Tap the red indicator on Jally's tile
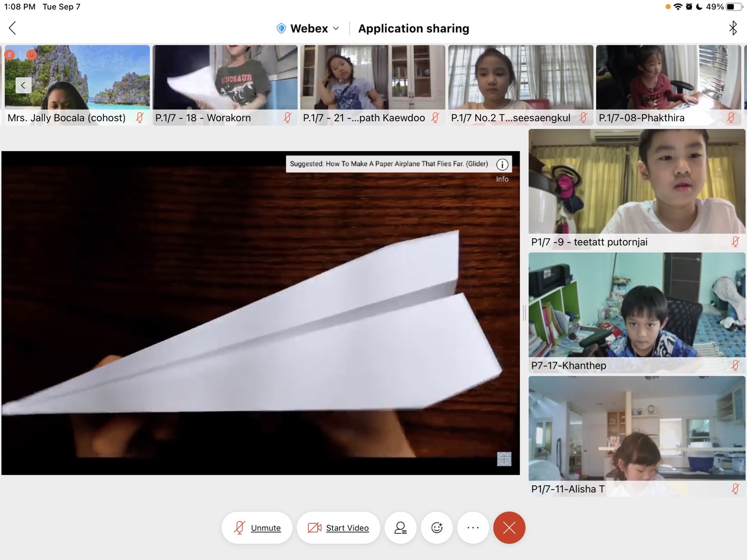This screenshot has width=747, height=560. click(31, 54)
